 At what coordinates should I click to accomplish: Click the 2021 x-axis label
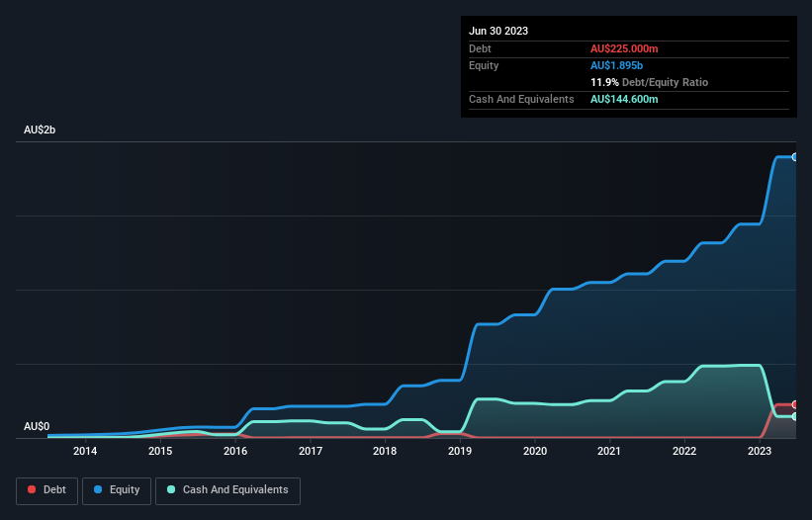pyautogui.click(x=609, y=451)
